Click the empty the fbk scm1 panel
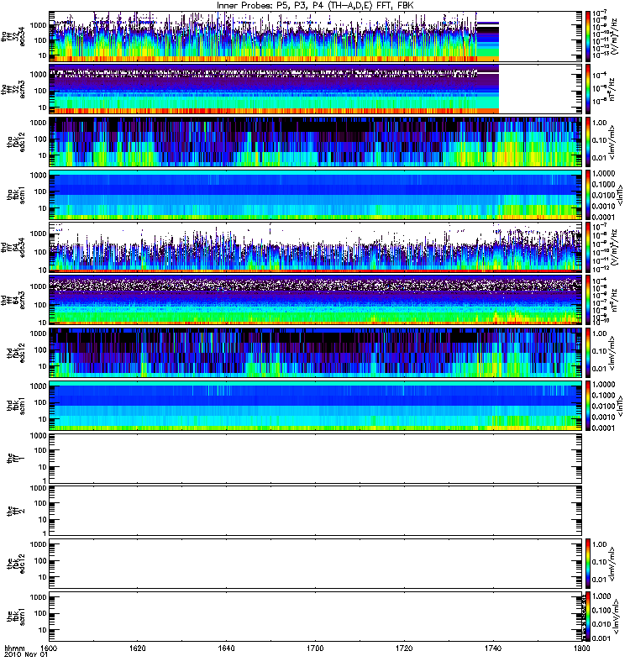Screen dimensions: 630x672 tap(316, 617)
